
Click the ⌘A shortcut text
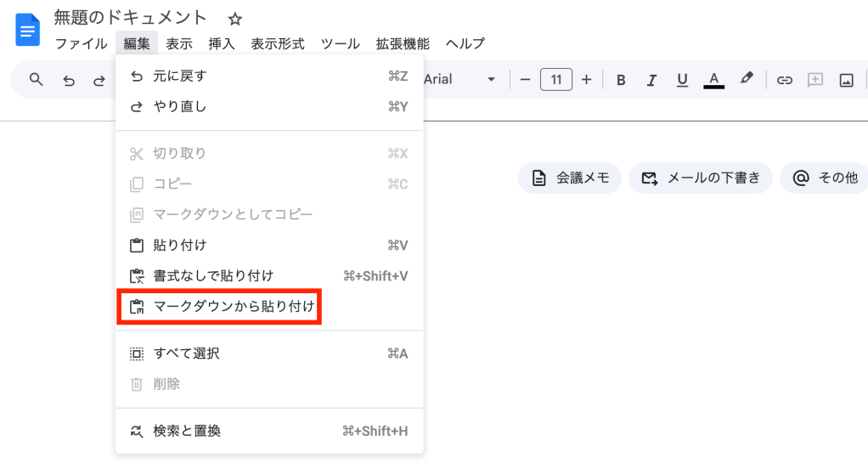tap(397, 354)
